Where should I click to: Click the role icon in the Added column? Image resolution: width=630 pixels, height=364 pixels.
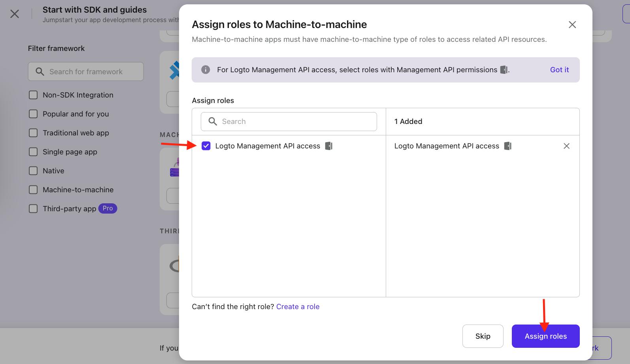(x=508, y=146)
